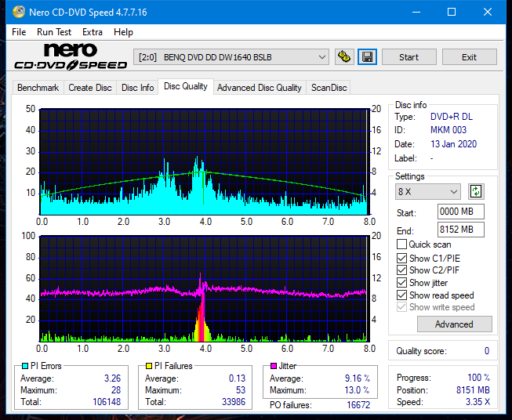Open the Run Test menu
This screenshot has height=420, width=512.
[54, 32]
